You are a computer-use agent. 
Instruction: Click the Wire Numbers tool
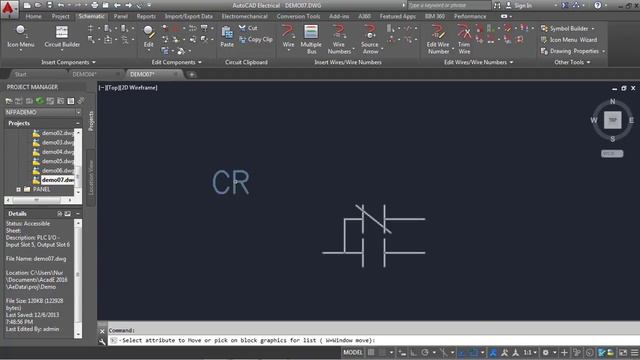339,39
